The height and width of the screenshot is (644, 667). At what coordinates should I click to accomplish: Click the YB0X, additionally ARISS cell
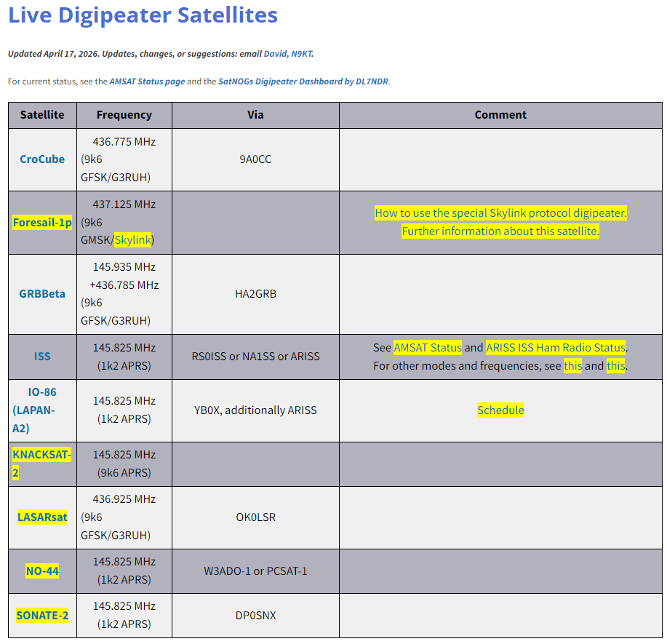tap(255, 410)
